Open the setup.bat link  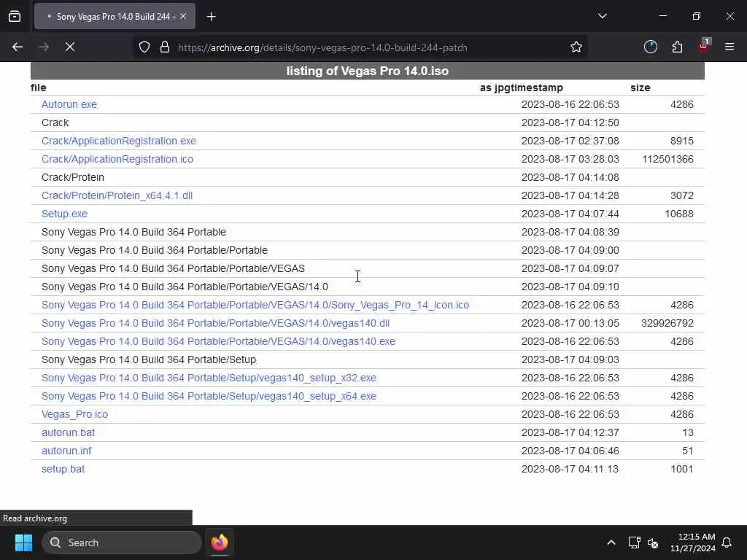(x=63, y=469)
